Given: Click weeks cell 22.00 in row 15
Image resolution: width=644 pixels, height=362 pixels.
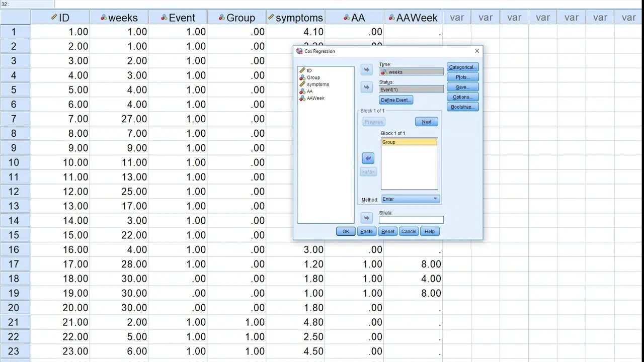Looking at the screenshot, I should click(119, 235).
